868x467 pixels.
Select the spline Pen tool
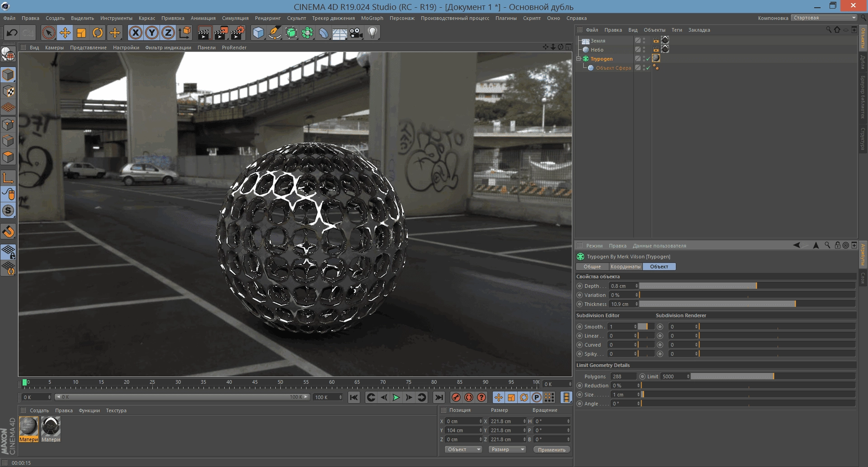pyautogui.click(x=274, y=33)
